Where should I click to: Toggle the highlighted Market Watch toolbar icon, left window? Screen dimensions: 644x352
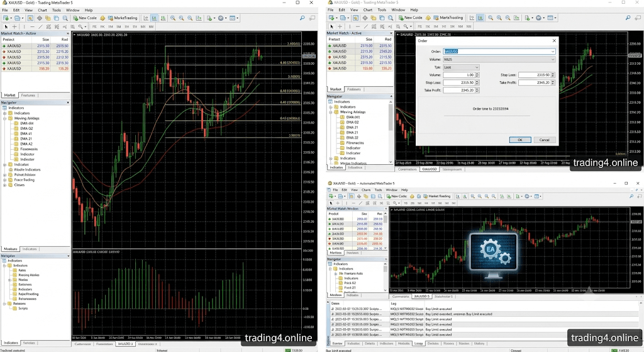point(30,18)
